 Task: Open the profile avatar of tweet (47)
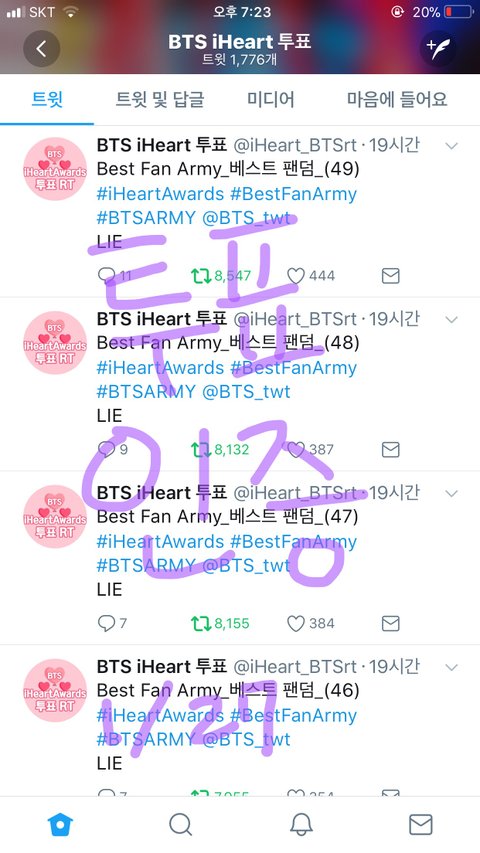(x=55, y=517)
